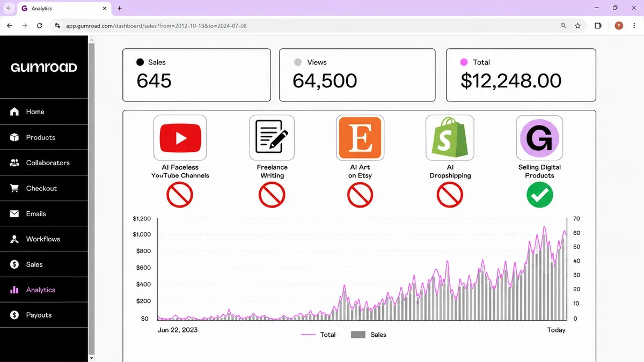
Task: Open the browser side panel icon
Action: click(598, 26)
